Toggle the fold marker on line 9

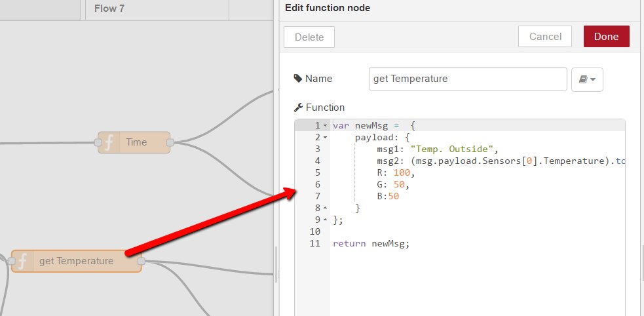(326, 220)
